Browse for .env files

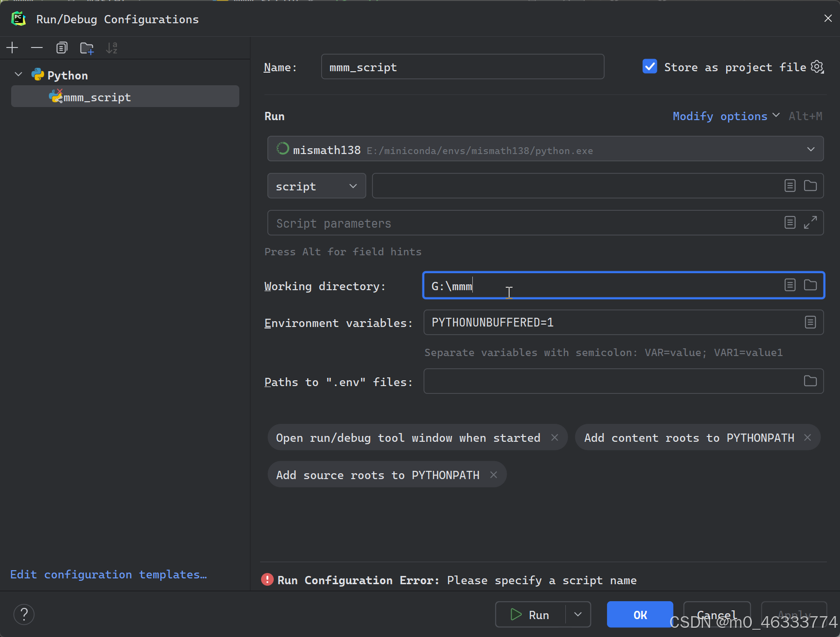coord(810,381)
